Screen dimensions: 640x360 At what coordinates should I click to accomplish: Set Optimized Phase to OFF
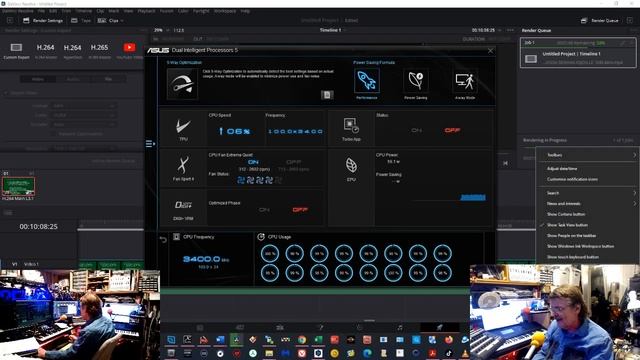(x=300, y=209)
